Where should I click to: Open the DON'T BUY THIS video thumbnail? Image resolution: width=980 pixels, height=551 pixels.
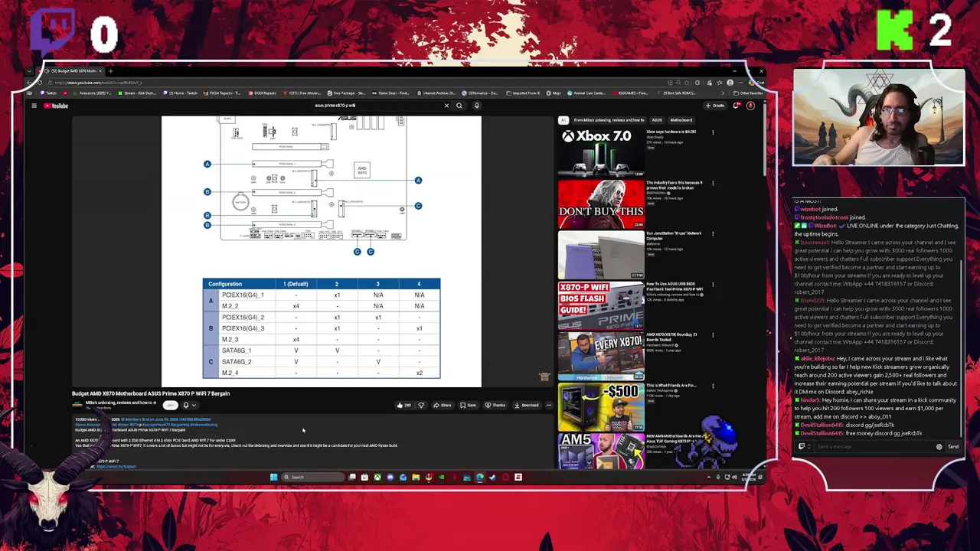601,204
